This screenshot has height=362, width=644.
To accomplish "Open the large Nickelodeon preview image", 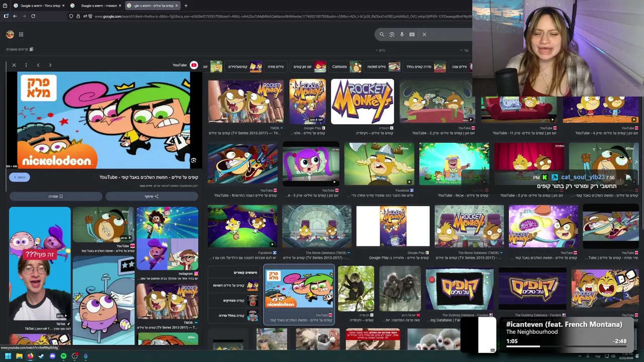I will [x=104, y=120].
